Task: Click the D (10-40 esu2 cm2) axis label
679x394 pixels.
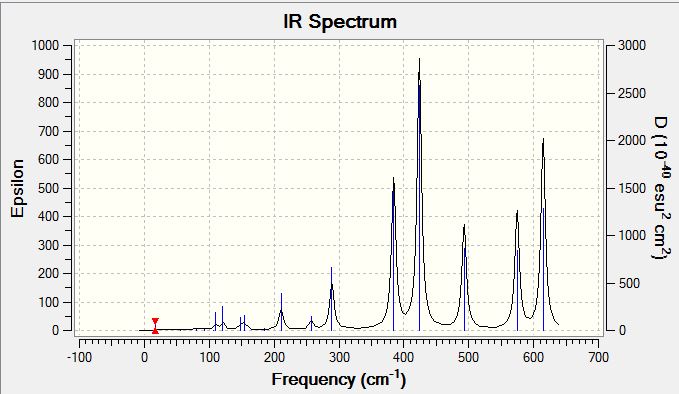Action: [x=661, y=188]
